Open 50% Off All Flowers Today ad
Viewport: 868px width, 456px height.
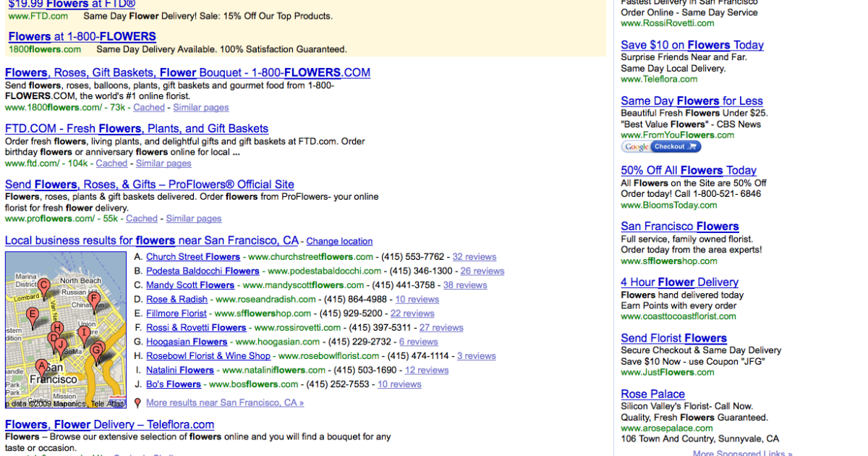pos(689,170)
